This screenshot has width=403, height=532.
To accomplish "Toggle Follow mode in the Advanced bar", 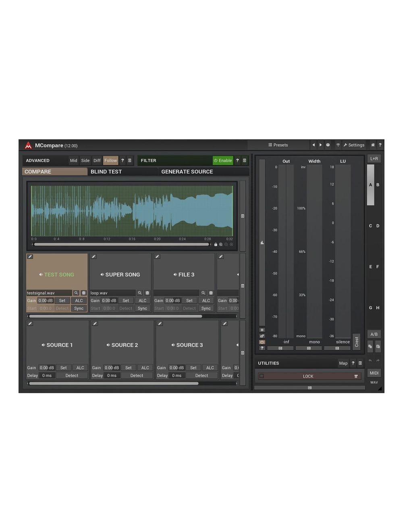I will (x=110, y=160).
